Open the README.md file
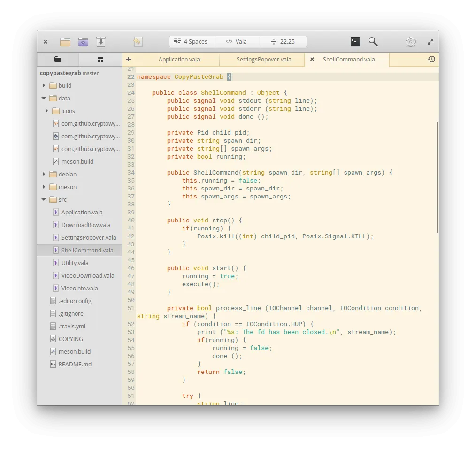The image size is (476, 449). click(79, 365)
